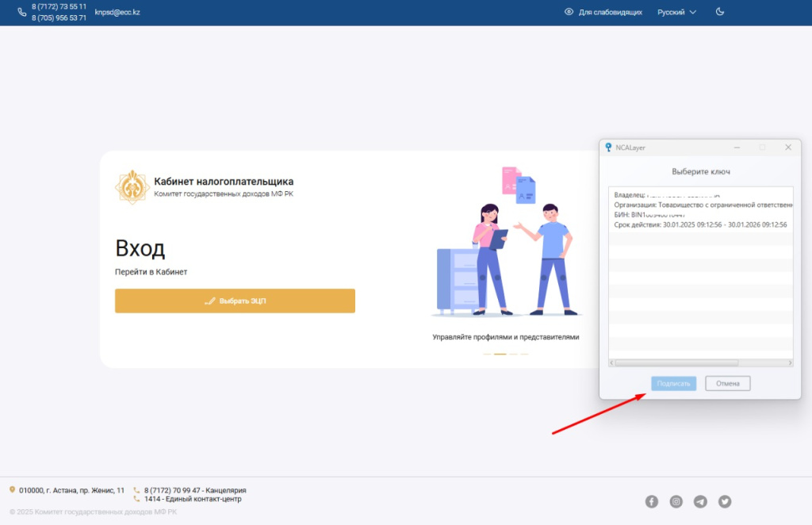Click the Telegram icon in the footer
This screenshot has width=812, height=525.
coord(701,501)
